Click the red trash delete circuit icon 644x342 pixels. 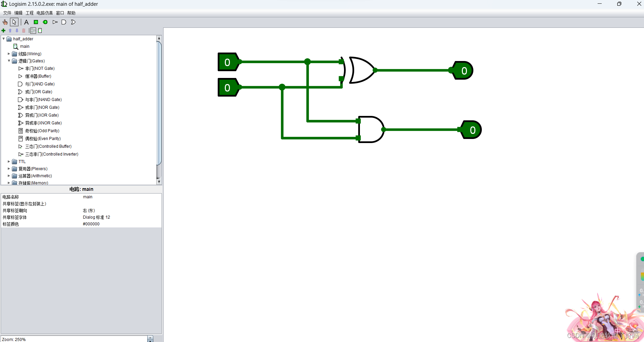pyautogui.click(x=24, y=31)
